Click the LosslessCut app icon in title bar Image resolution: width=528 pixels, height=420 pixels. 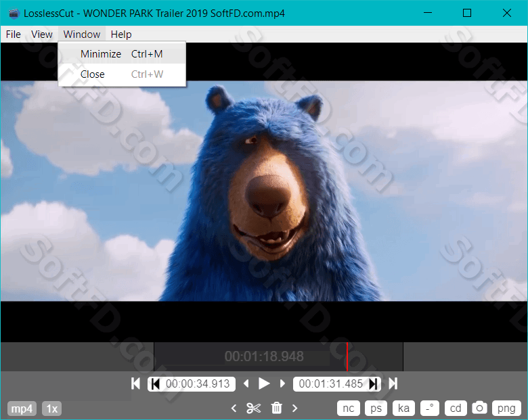[x=14, y=14]
